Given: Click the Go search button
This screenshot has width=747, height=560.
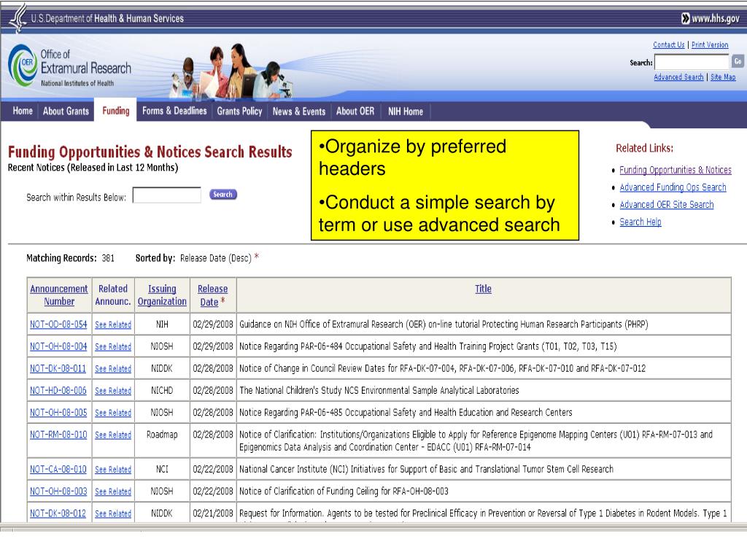Looking at the screenshot, I should coord(738,61).
